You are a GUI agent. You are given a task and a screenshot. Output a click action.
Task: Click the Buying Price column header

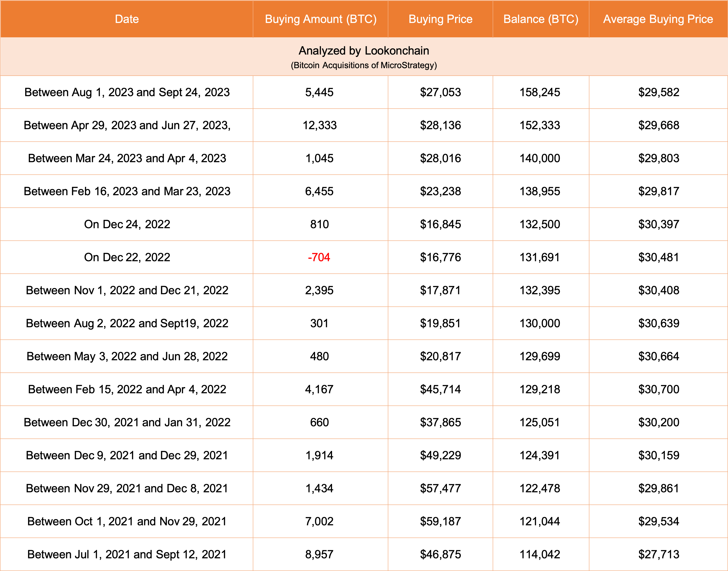pos(440,19)
